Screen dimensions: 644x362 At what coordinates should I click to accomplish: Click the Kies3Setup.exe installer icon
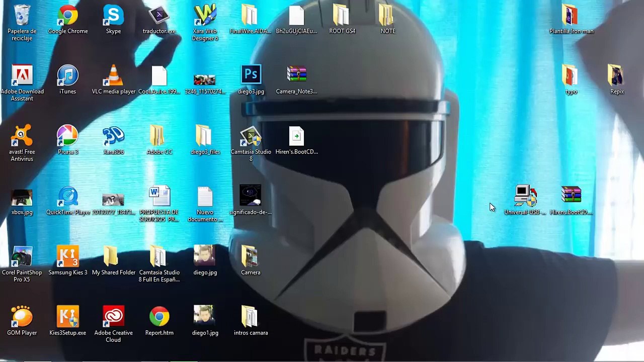point(68,317)
